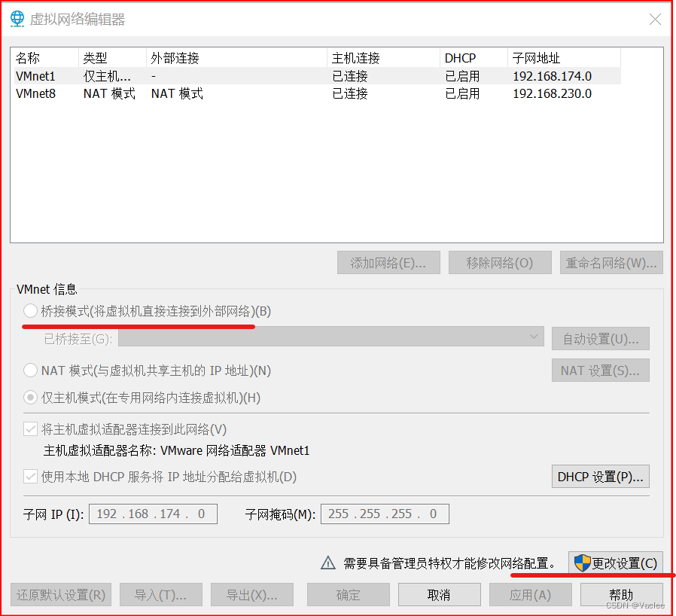The width and height of the screenshot is (676, 616).
Task: Click the 自动设置(U) button
Action: (x=600, y=339)
